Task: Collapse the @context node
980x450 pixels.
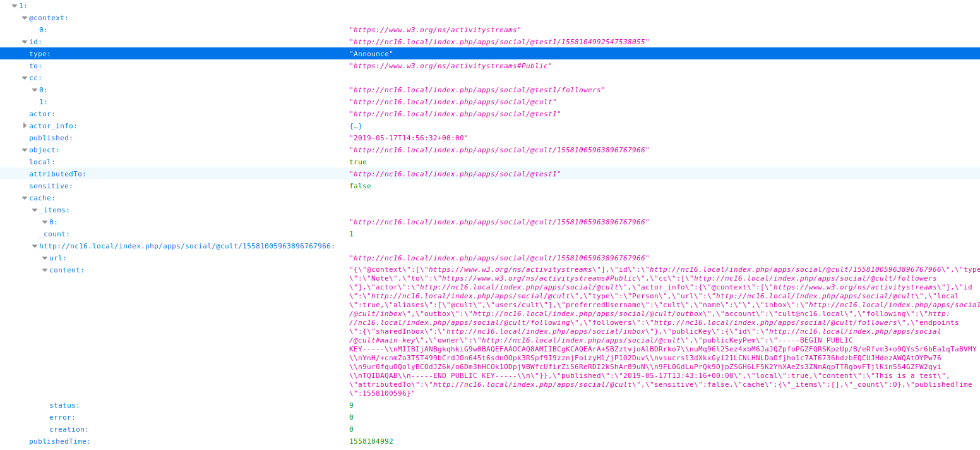Action: tap(25, 18)
